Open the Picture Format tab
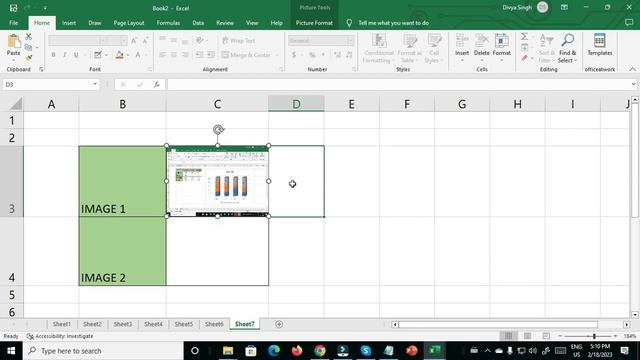The height and width of the screenshot is (360, 640). pyautogui.click(x=314, y=23)
